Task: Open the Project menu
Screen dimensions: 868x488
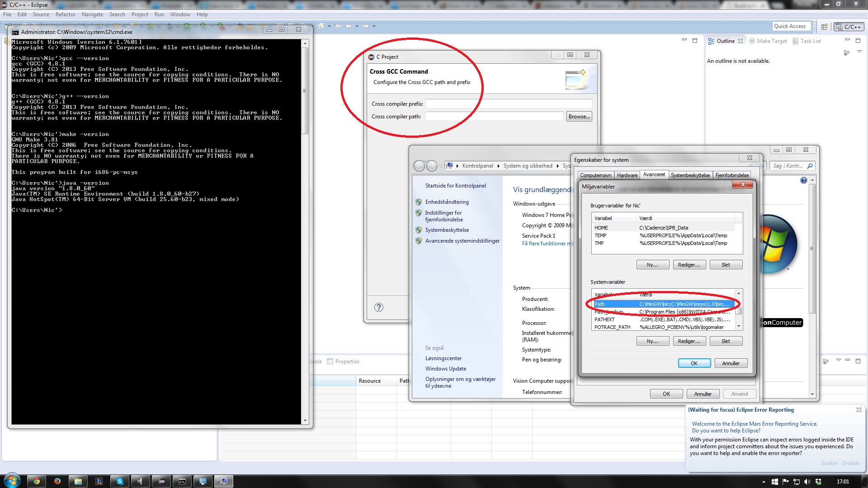Action: 140,14
